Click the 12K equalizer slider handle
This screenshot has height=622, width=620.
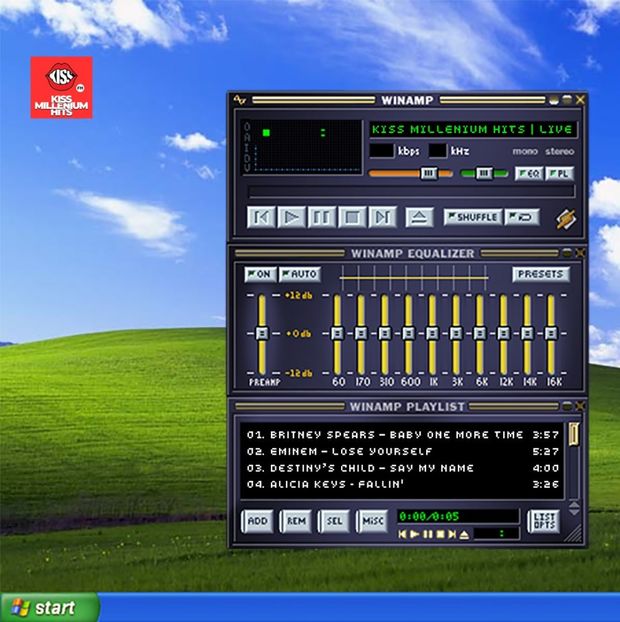click(x=503, y=333)
